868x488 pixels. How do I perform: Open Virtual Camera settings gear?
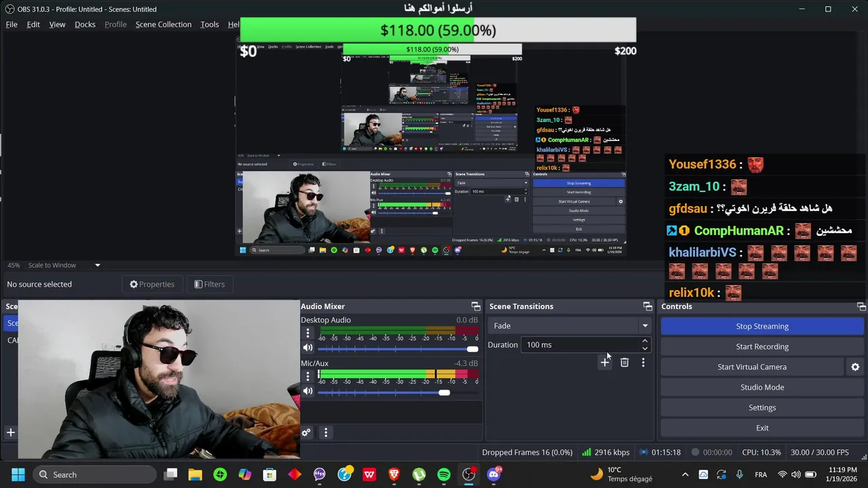[855, 367]
